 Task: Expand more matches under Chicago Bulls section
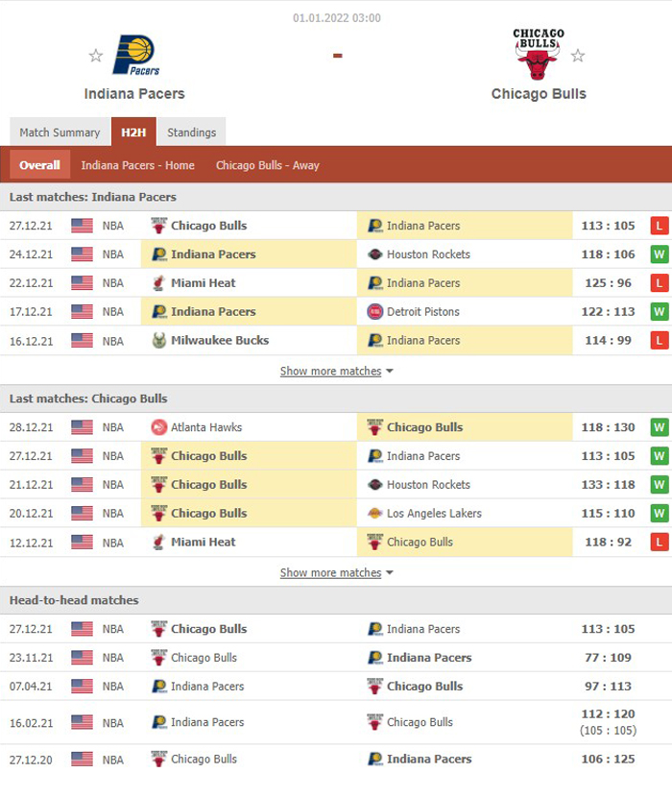pyautogui.click(x=337, y=573)
